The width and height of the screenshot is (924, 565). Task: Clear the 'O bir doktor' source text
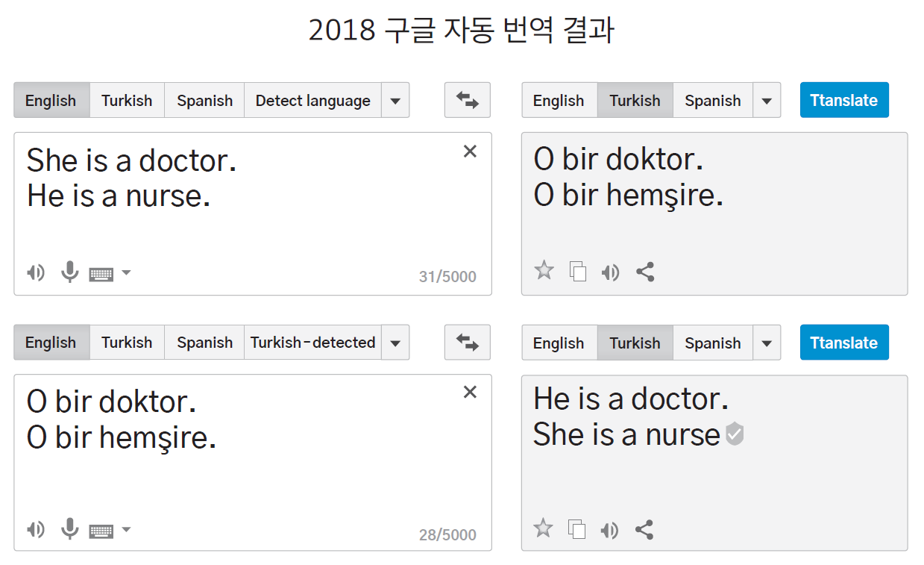(470, 393)
